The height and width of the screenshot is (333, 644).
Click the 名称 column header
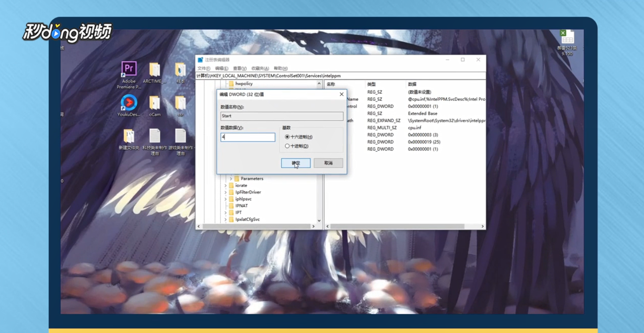coord(331,84)
